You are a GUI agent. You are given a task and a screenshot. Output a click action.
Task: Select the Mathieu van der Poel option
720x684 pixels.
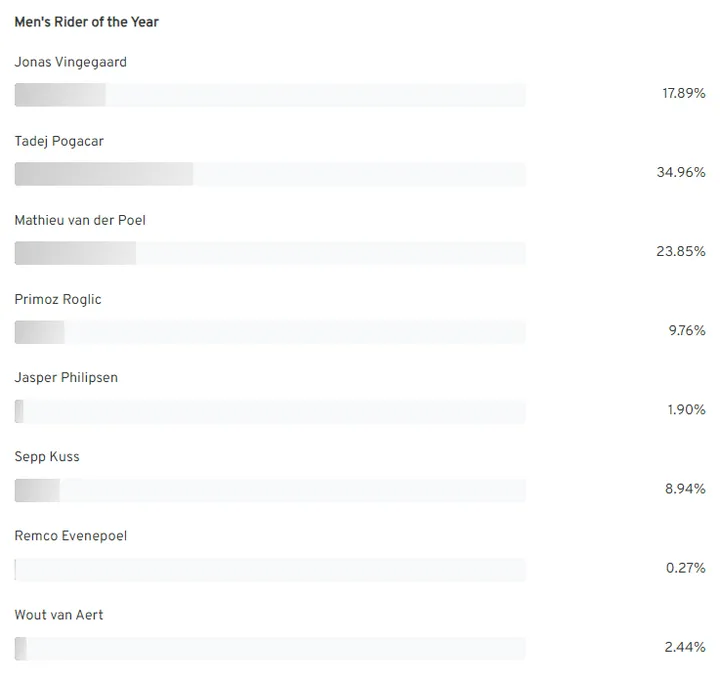coord(80,220)
